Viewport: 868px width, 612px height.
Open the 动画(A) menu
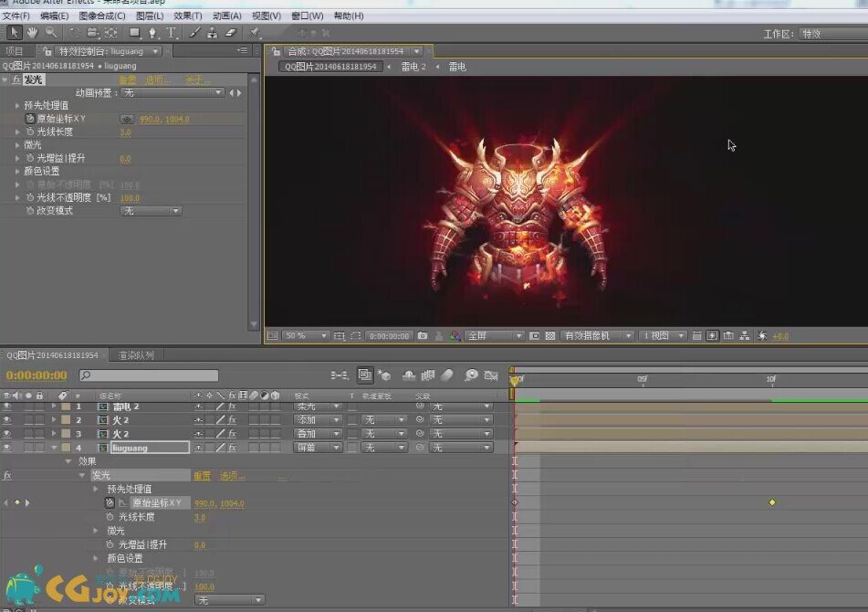point(227,16)
